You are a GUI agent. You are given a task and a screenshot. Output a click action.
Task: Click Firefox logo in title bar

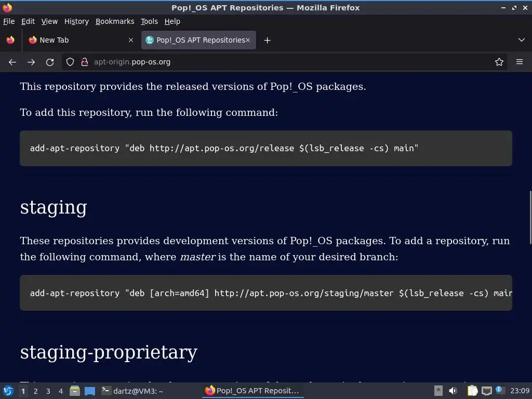coord(7,7)
